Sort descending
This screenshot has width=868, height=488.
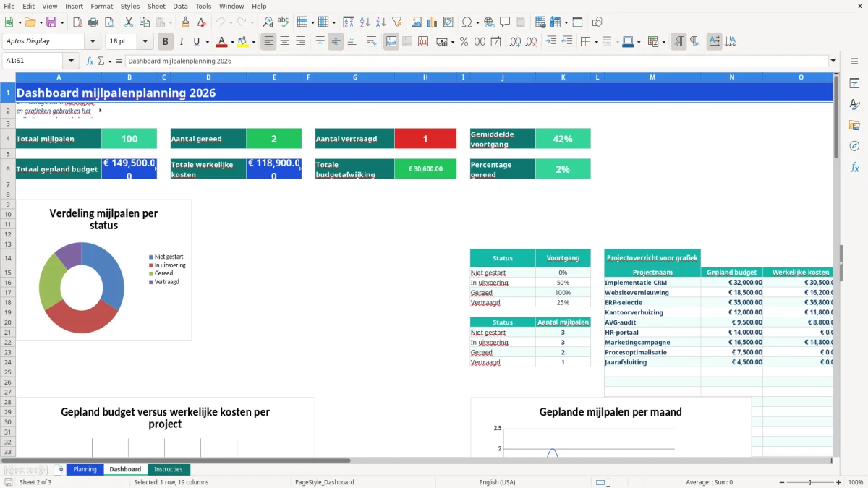381,22
